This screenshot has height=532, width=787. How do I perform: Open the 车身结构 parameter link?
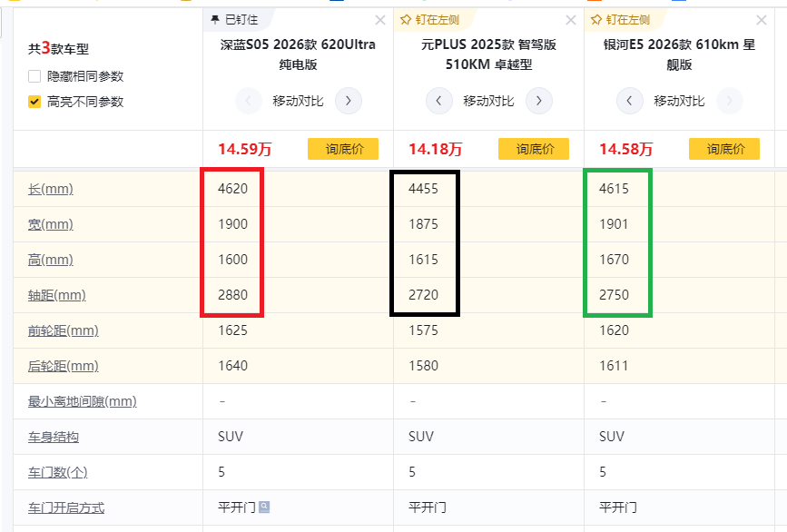point(54,438)
